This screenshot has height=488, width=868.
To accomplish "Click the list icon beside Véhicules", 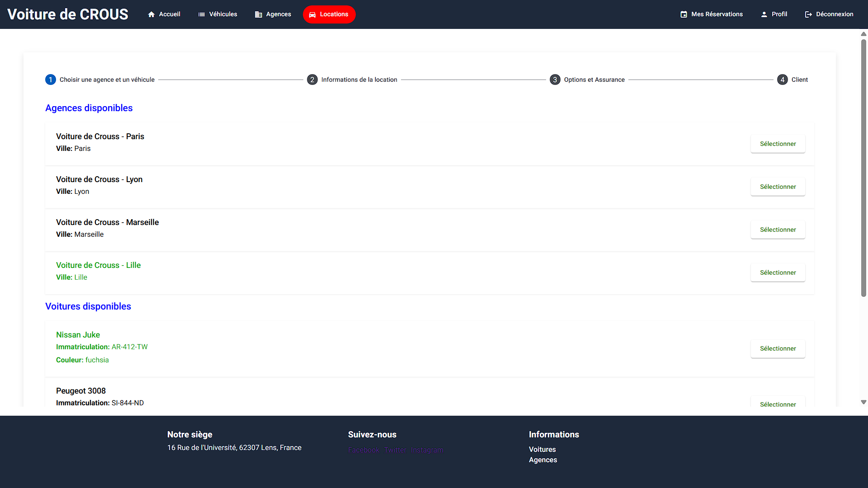I will (x=202, y=14).
